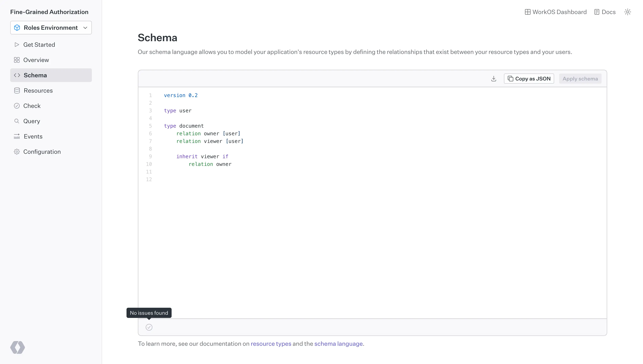643x364 pixels.
Task: Select the Schema sidebar item
Action: (51, 75)
